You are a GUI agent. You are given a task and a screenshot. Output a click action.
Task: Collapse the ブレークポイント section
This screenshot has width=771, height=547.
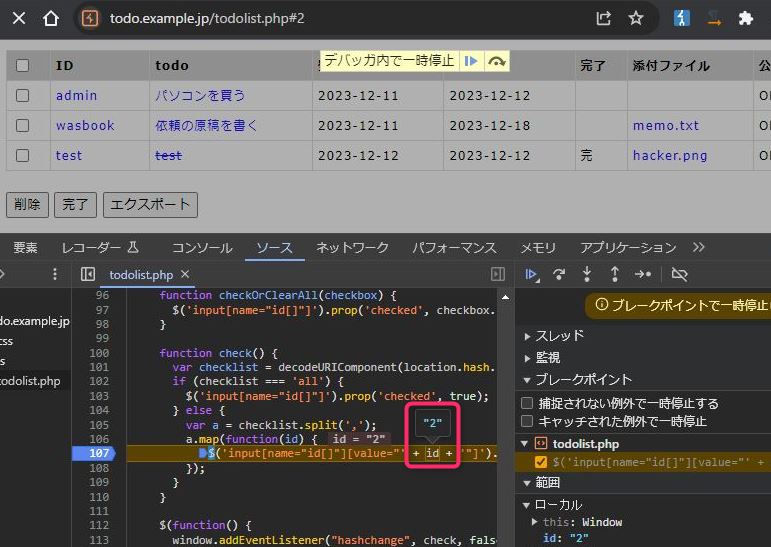pyautogui.click(x=528, y=380)
